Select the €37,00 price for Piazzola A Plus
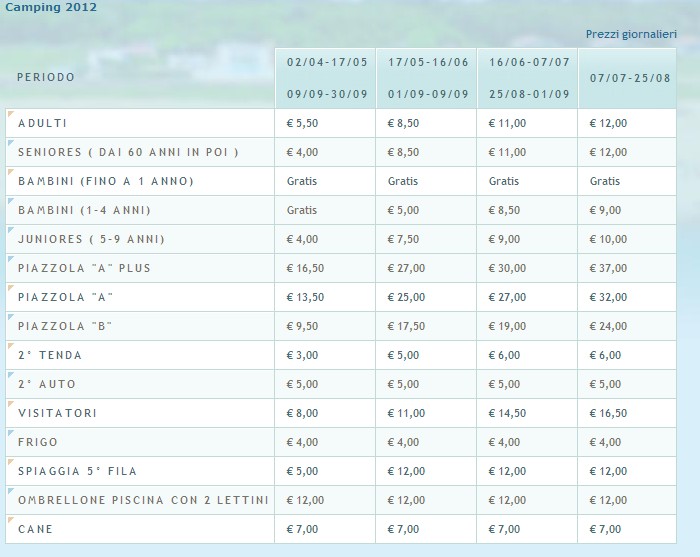 pos(608,268)
